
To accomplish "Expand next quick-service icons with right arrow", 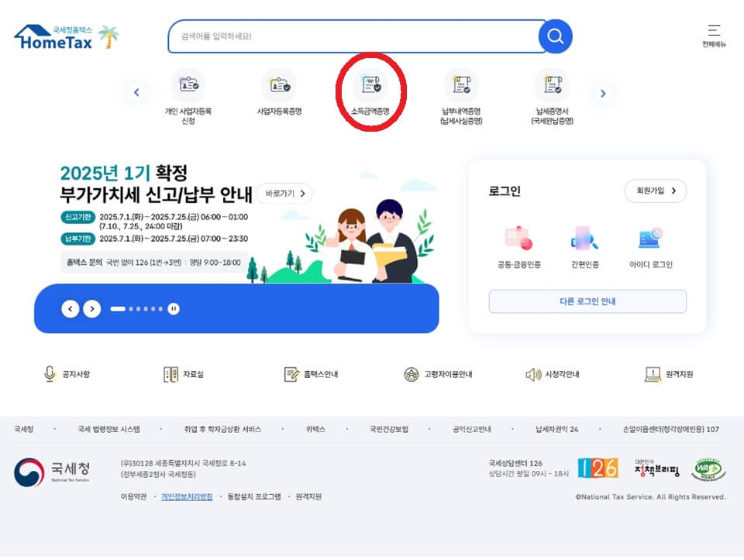I will click(603, 93).
